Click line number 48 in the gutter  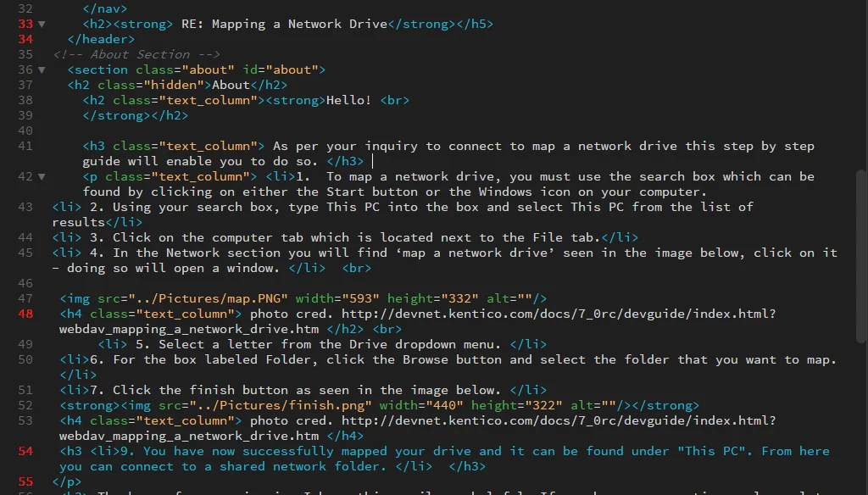pyautogui.click(x=25, y=314)
